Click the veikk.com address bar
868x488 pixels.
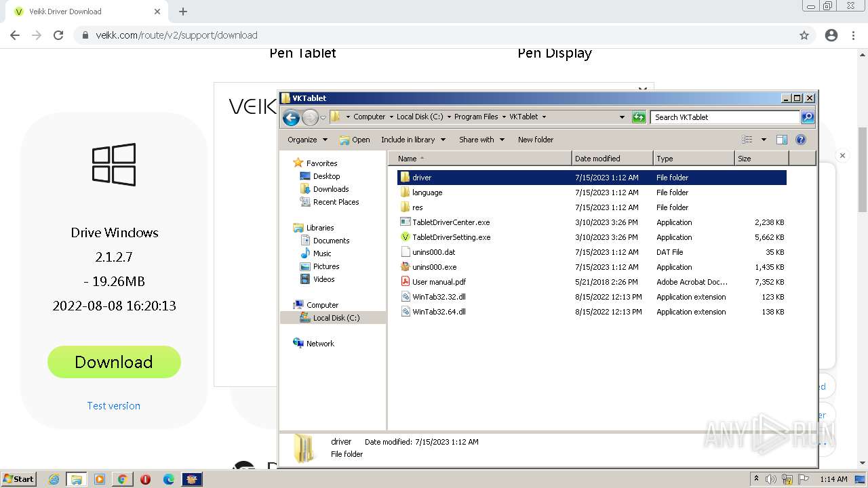pyautogui.click(x=434, y=35)
